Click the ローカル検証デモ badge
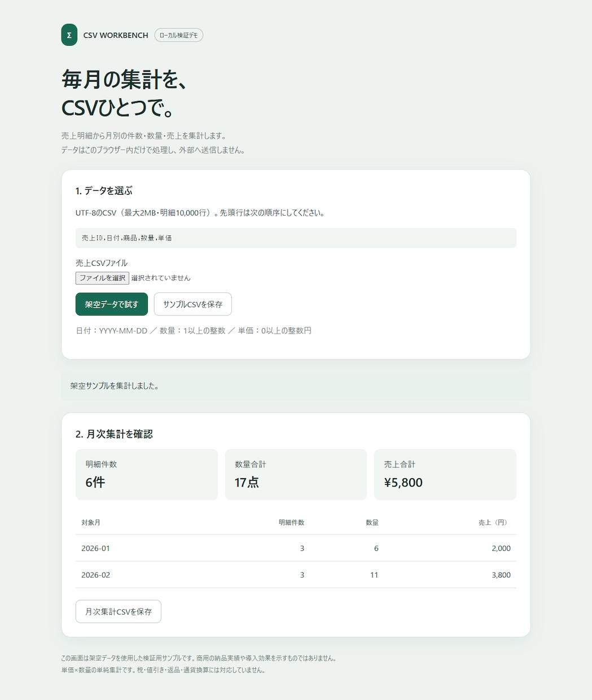 [x=178, y=35]
